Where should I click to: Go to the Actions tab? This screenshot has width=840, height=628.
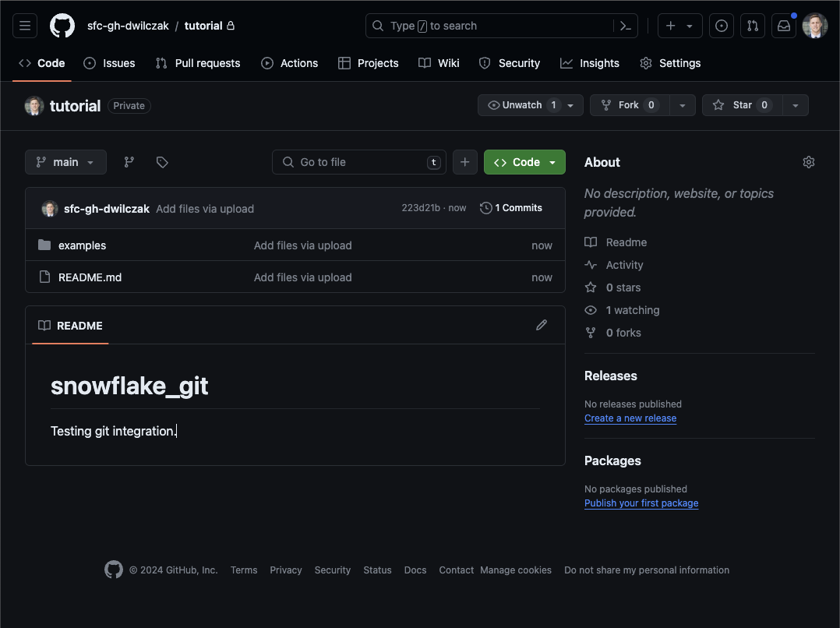point(289,63)
